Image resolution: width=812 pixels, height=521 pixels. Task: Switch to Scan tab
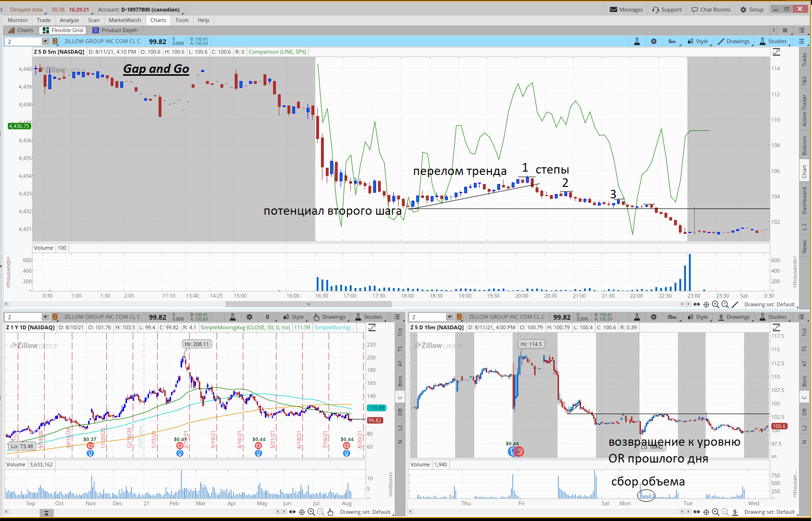tap(94, 20)
